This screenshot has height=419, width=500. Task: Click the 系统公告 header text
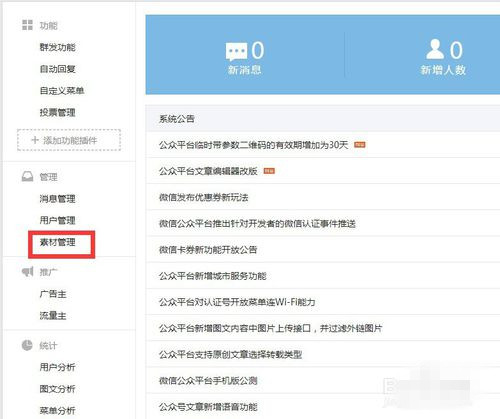pyautogui.click(x=177, y=119)
